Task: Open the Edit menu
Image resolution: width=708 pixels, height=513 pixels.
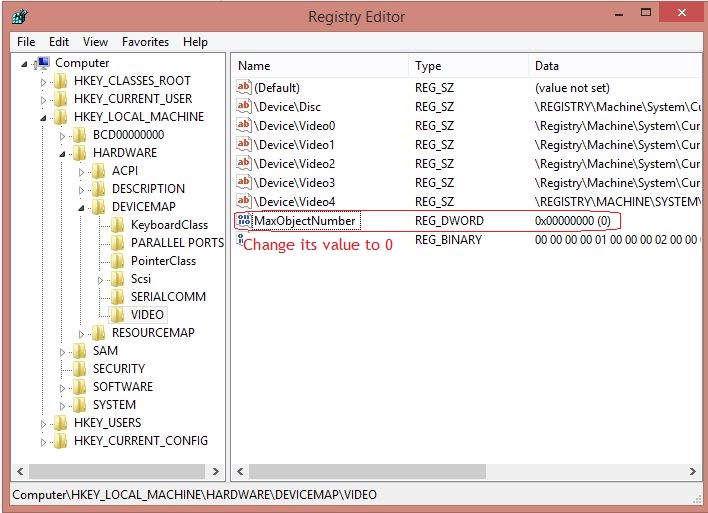Action: 59,42
